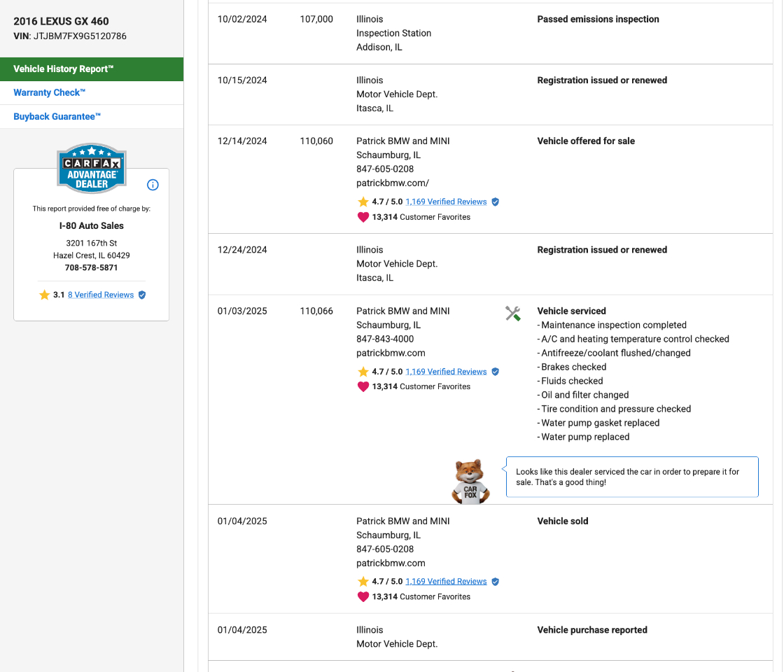Click the Car Fox speech bubble message
784x672 pixels.
point(631,477)
